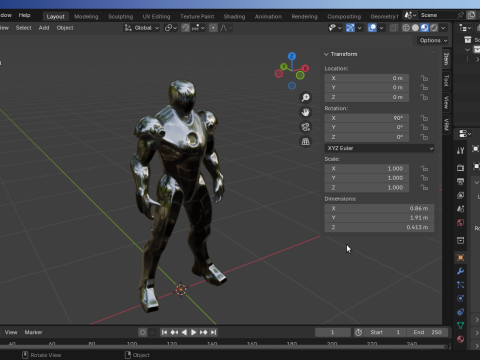This screenshot has width=480, height=360.
Task: Click the Scene Collection icon in outliner
Action: point(468,40)
